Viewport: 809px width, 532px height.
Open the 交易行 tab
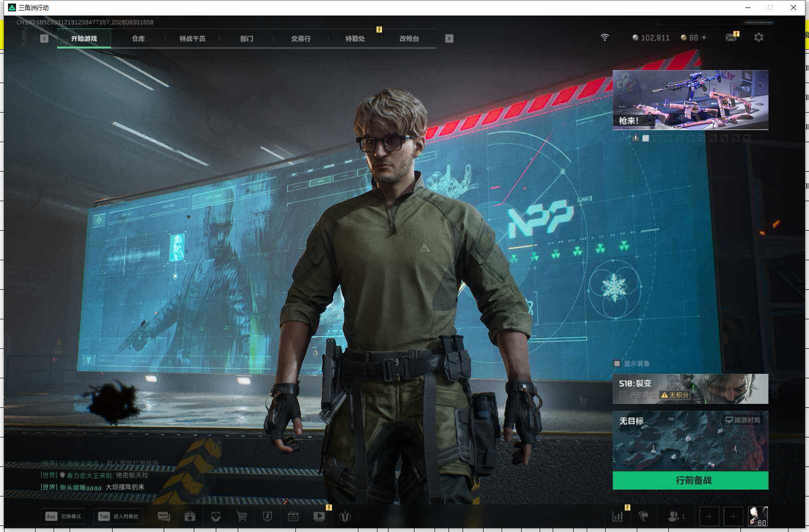[x=301, y=39]
